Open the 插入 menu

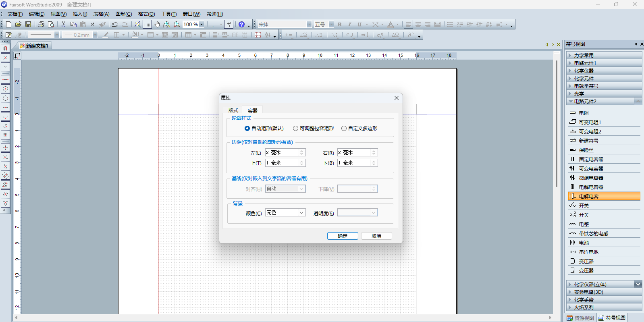pos(80,14)
